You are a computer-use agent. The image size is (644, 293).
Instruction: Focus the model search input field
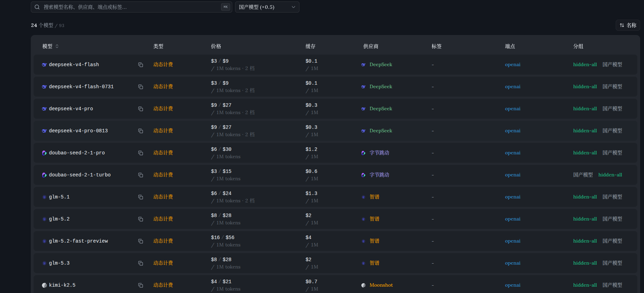[132, 7]
